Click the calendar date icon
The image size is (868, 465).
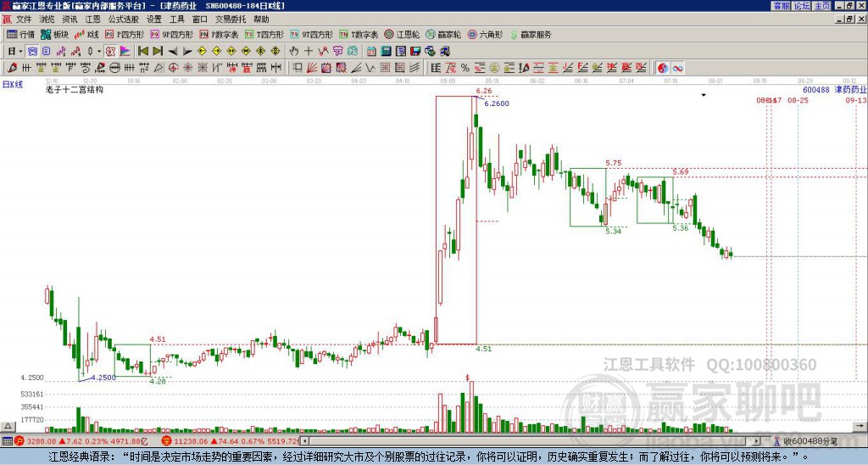pos(371,52)
